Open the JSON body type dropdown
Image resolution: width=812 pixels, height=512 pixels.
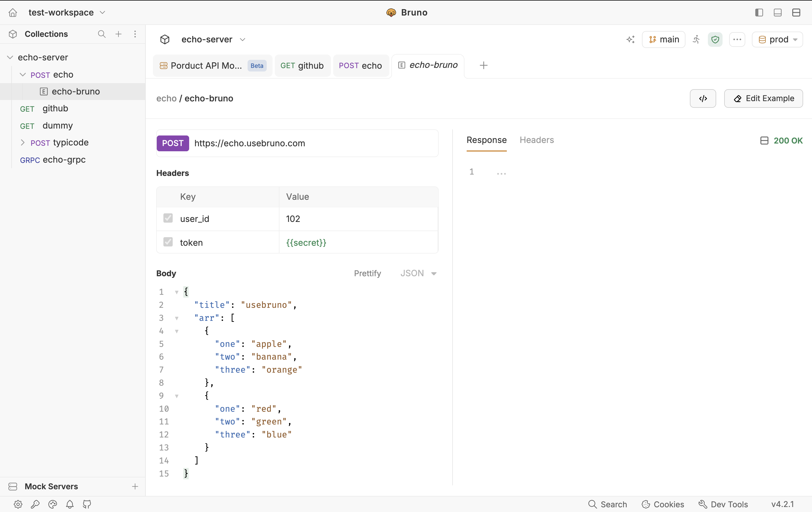pos(418,273)
